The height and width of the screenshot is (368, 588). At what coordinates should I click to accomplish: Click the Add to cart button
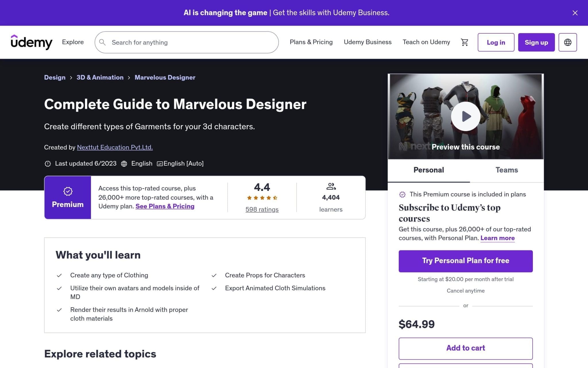[465, 348]
